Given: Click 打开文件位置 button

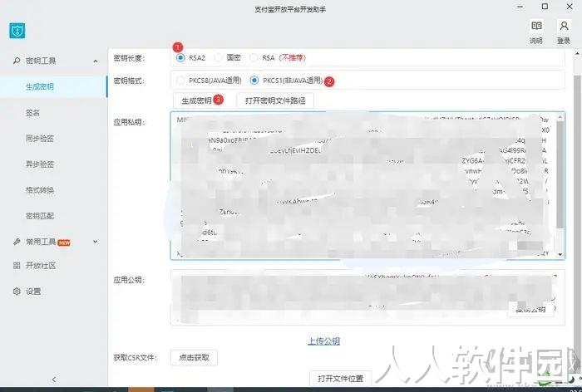Looking at the screenshot, I should 340,378.
